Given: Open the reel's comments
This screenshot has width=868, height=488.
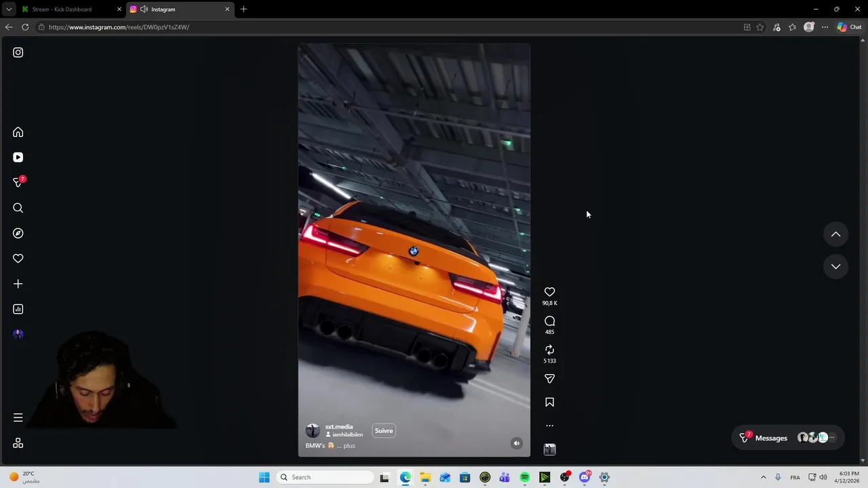Looking at the screenshot, I should pyautogui.click(x=550, y=321).
